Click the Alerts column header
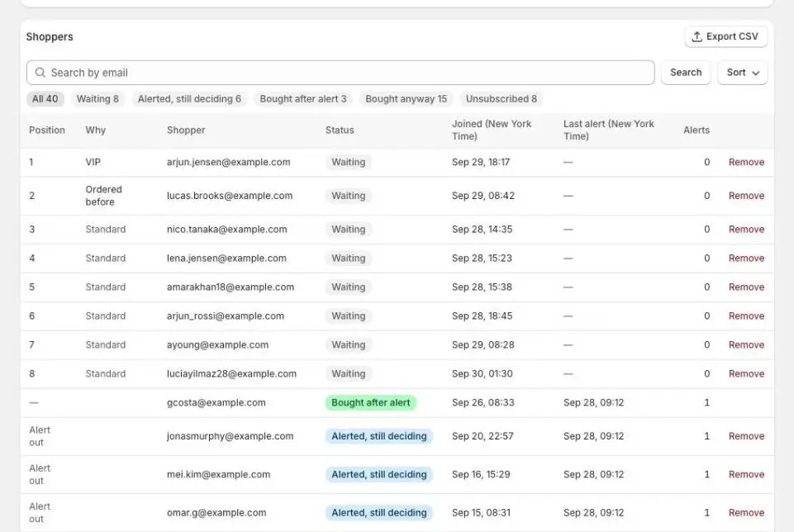 click(697, 130)
